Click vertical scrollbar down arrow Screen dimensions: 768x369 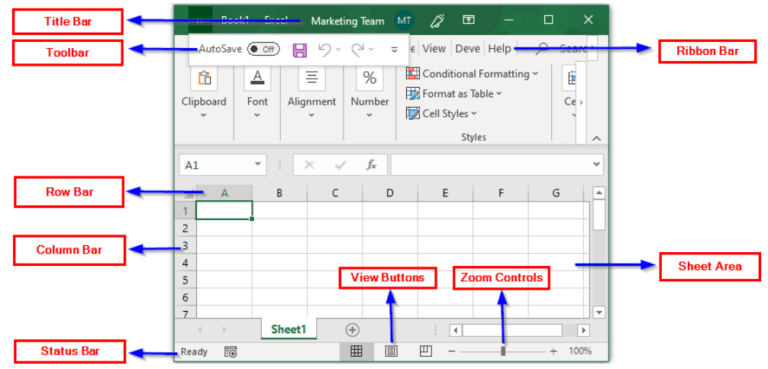tap(599, 312)
